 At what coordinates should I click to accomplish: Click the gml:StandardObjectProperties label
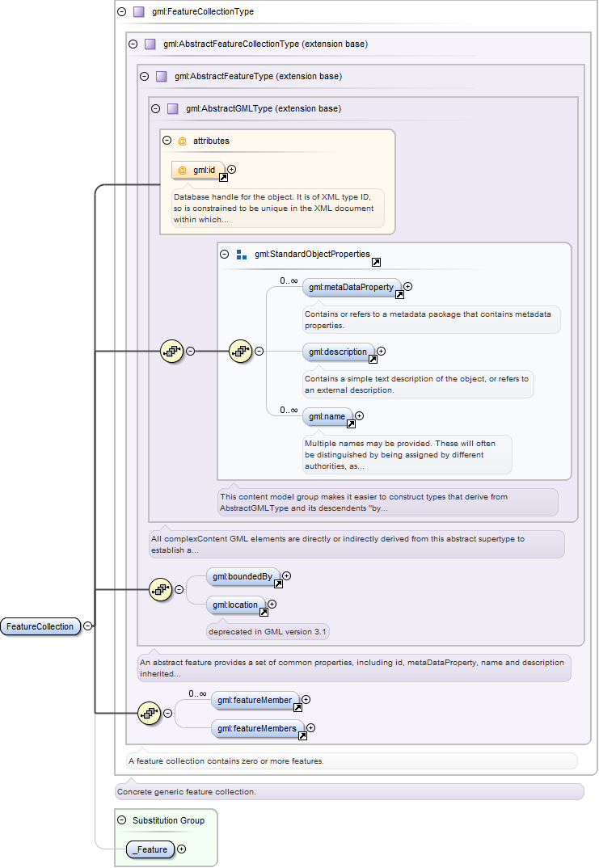point(312,254)
